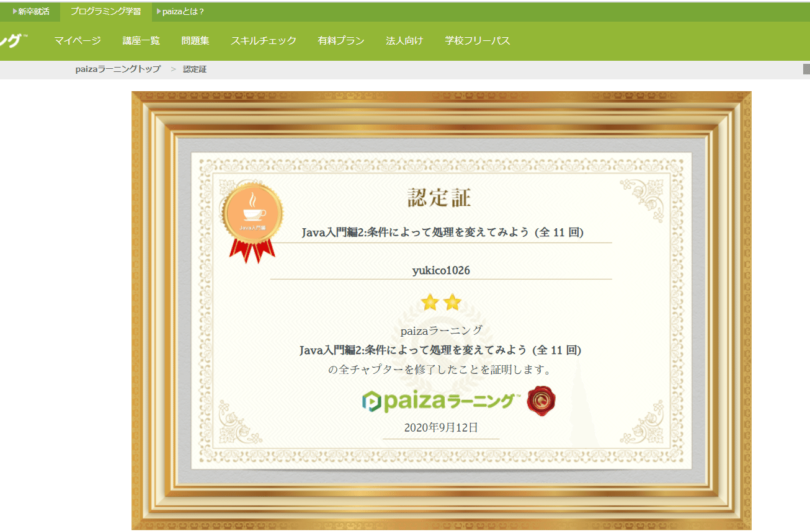
Task: Click the second yellow star rating icon
Action: click(451, 302)
